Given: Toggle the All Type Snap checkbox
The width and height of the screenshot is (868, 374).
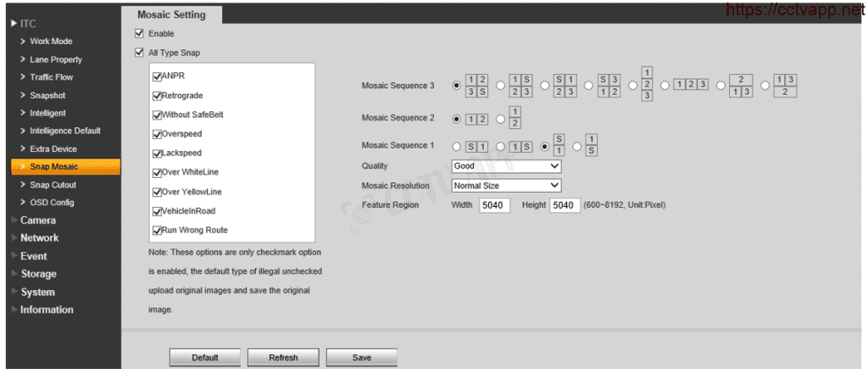Looking at the screenshot, I should (139, 53).
